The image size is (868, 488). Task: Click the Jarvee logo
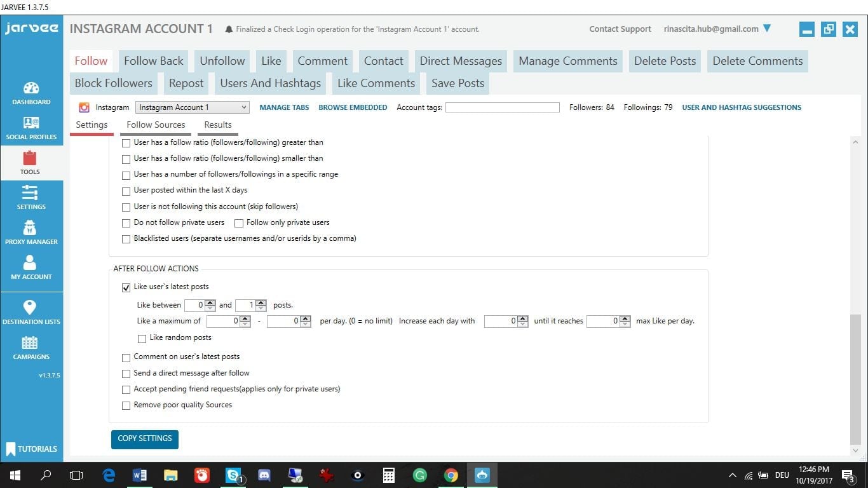31,29
